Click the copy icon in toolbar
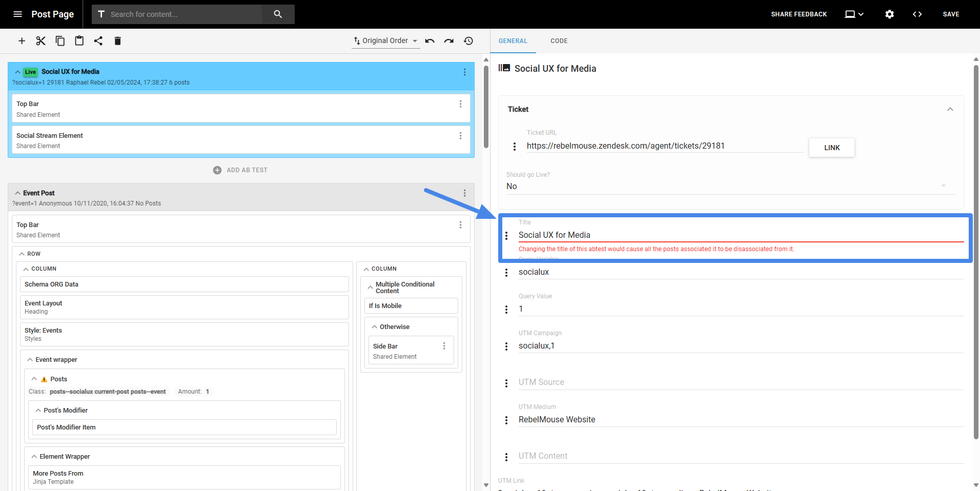The image size is (980, 491). click(60, 41)
